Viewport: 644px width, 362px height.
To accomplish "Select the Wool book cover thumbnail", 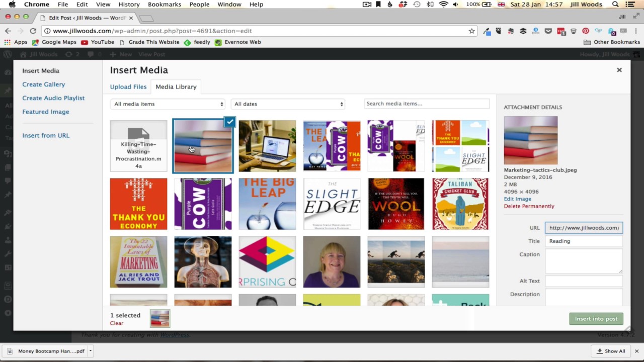I will [396, 204].
